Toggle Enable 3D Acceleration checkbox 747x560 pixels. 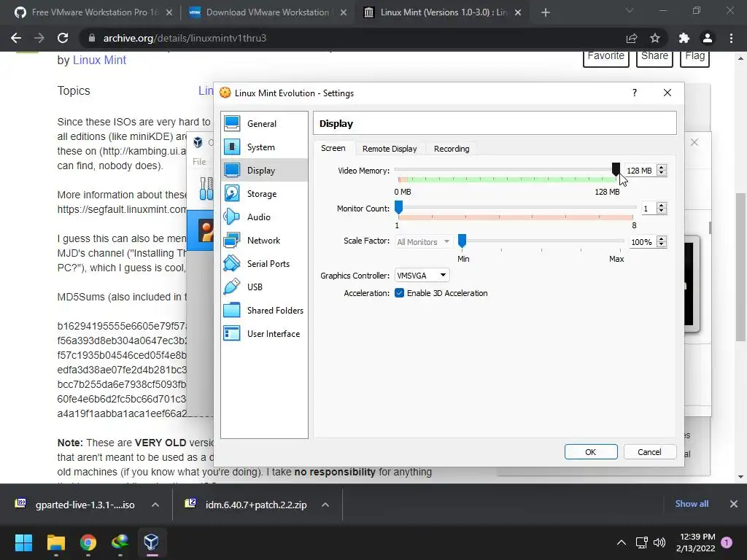pos(399,293)
